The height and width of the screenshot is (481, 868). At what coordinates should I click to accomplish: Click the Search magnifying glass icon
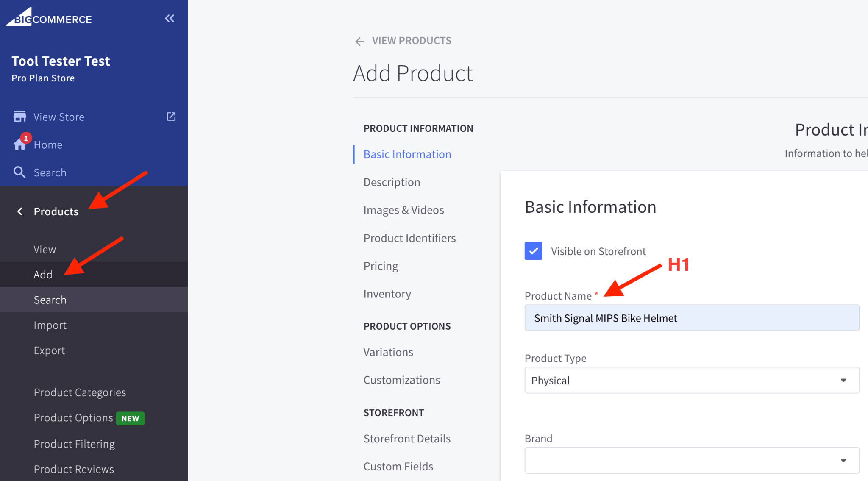pos(19,172)
